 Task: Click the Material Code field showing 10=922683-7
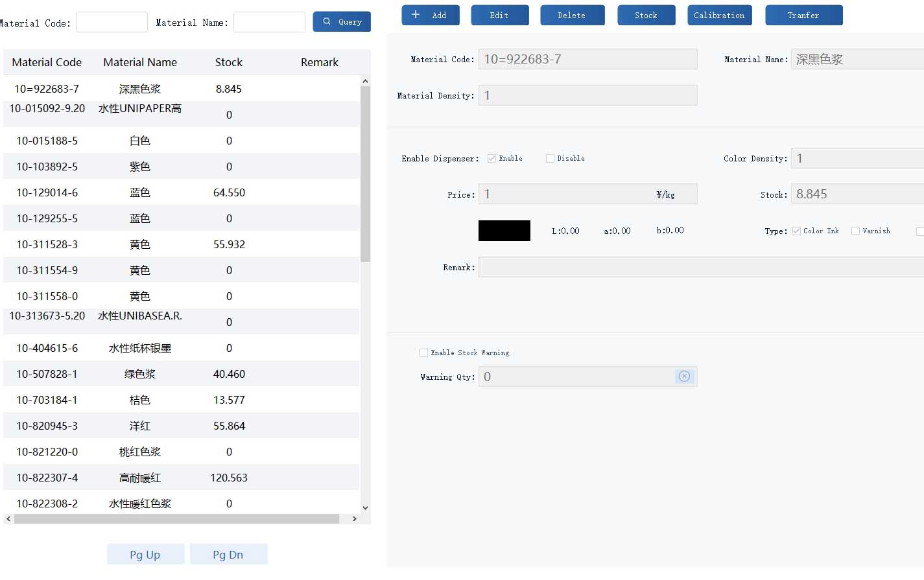click(x=588, y=59)
